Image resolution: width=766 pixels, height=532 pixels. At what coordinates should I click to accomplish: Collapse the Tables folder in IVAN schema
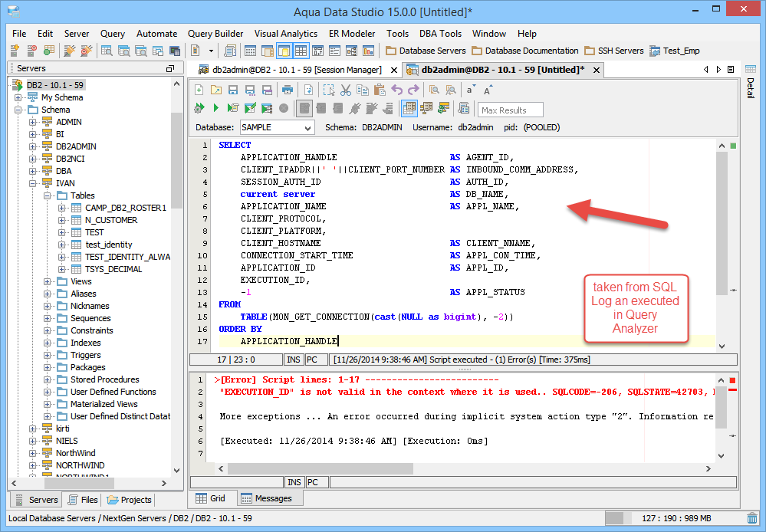46,195
